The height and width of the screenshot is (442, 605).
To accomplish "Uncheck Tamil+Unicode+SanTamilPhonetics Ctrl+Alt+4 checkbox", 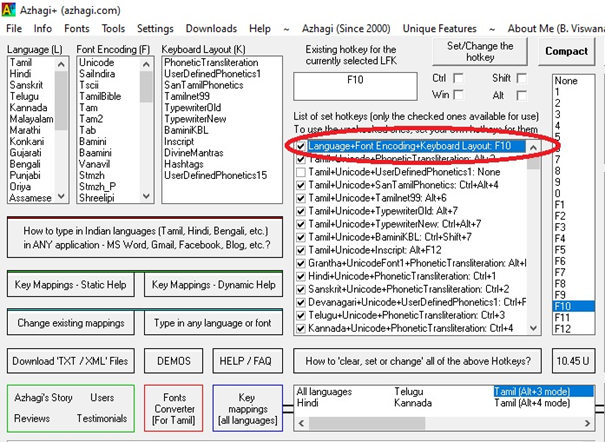I will click(301, 185).
